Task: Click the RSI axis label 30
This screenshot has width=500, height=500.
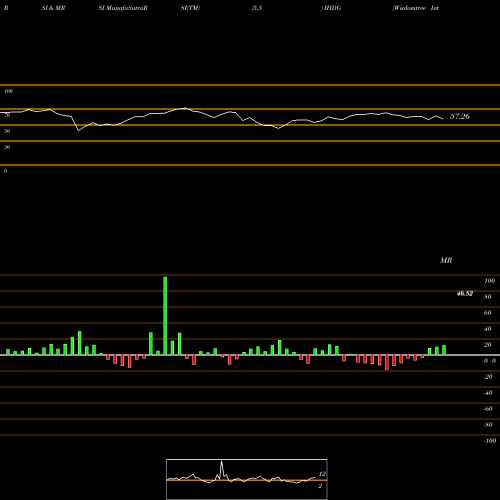Action: (x=7, y=147)
